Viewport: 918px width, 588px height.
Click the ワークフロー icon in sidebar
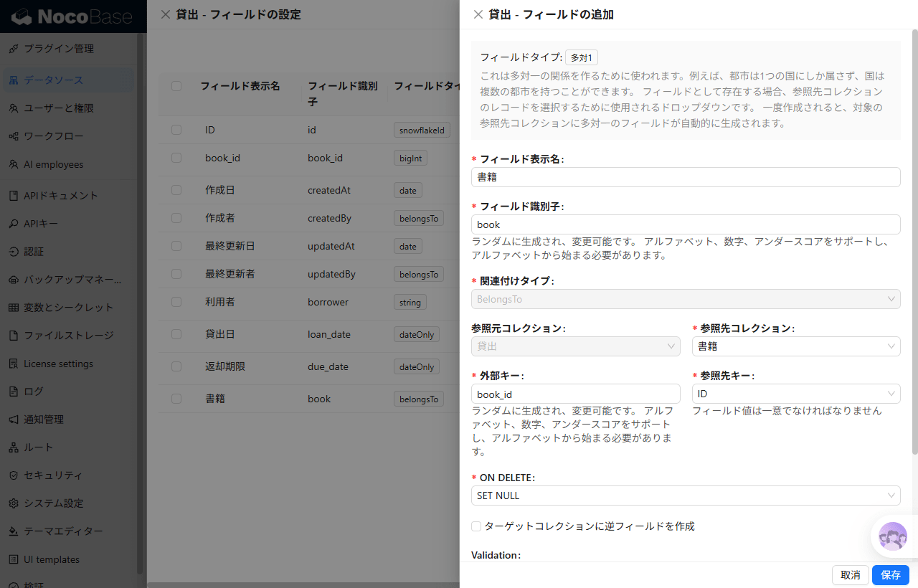[x=14, y=136]
